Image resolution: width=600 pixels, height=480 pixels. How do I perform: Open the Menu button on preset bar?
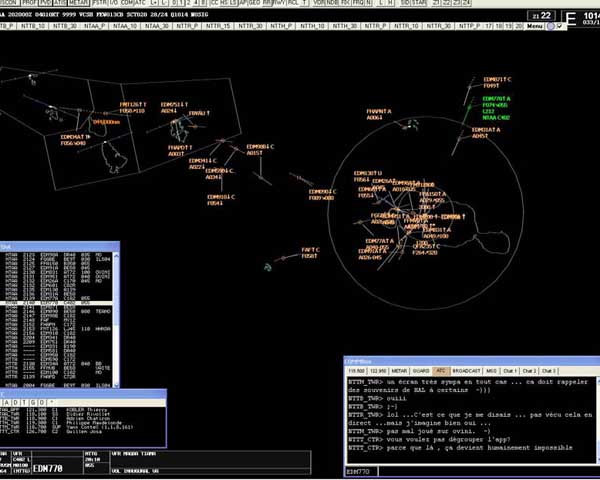535,26
